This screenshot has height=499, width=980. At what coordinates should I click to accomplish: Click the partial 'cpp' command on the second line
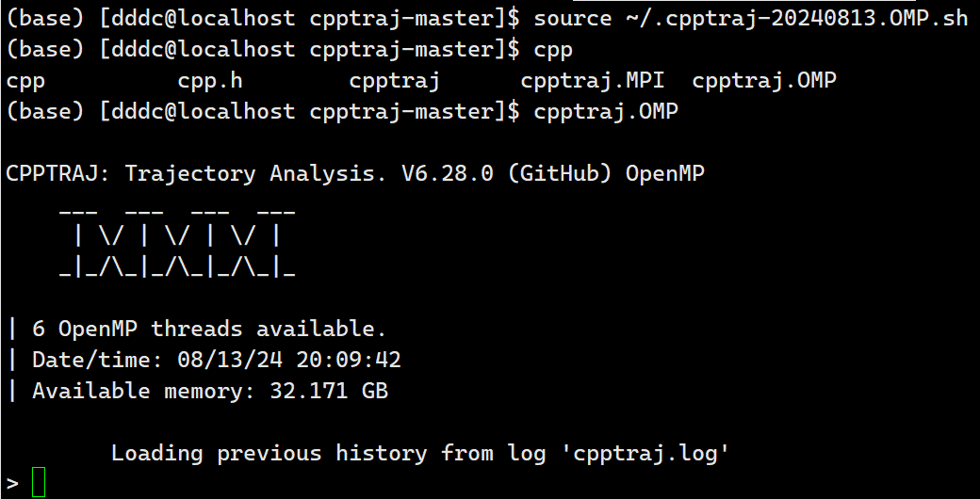tap(552, 51)
